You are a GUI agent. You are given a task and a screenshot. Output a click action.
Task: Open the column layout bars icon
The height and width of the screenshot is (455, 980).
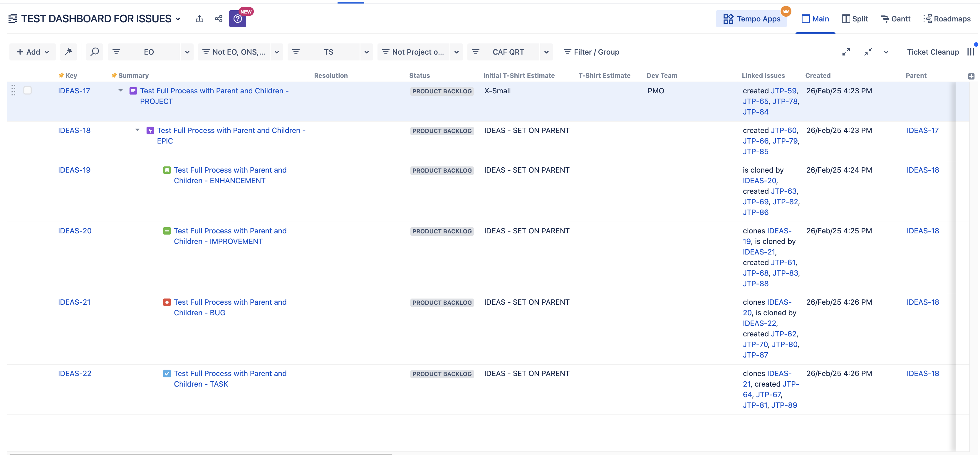[971, 52]
